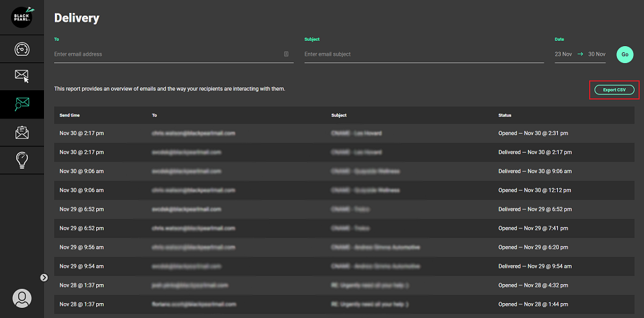
Task: Click the user profile avatar icon
Action: tap(22, 298)
